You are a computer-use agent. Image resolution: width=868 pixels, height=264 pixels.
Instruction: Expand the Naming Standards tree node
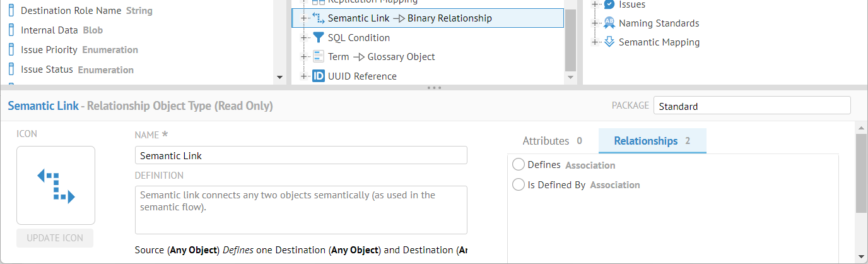pos(595,23)
